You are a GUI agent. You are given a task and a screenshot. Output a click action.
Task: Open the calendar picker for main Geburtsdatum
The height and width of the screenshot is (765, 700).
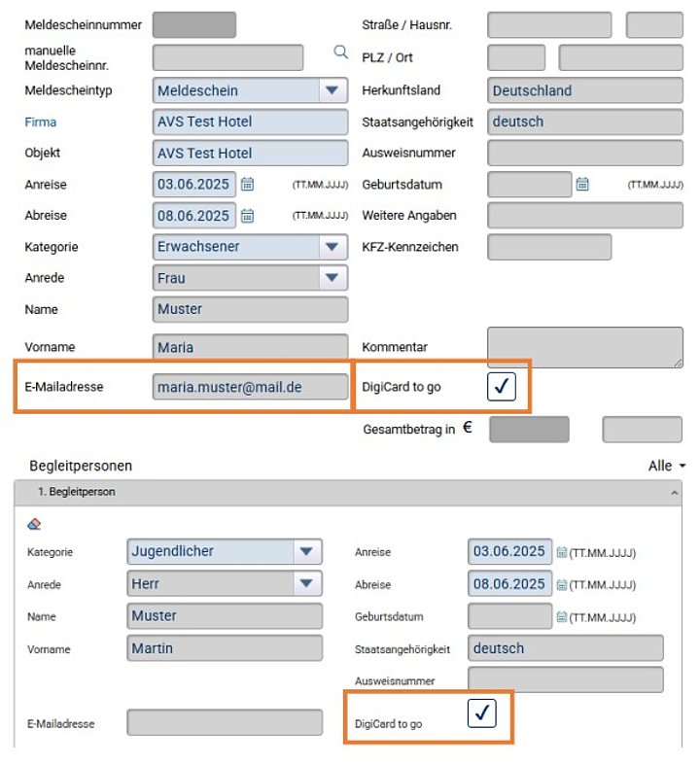click(x=582, y=185)
